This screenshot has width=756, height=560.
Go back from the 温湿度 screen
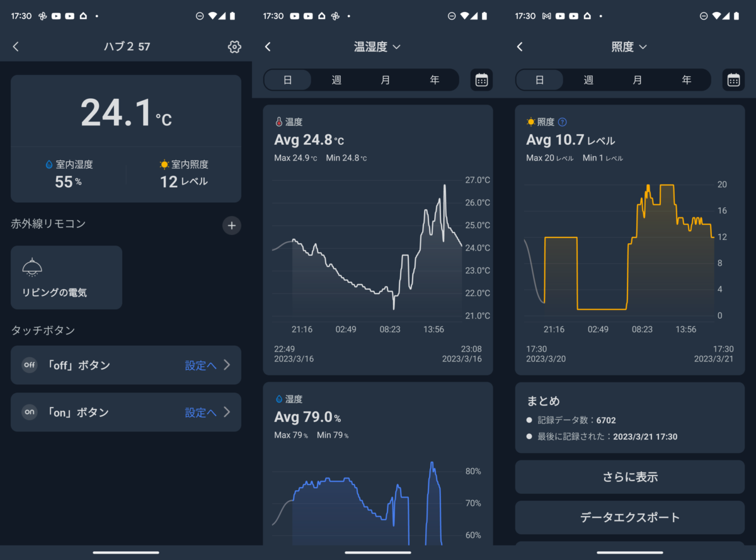click(268, 47)
